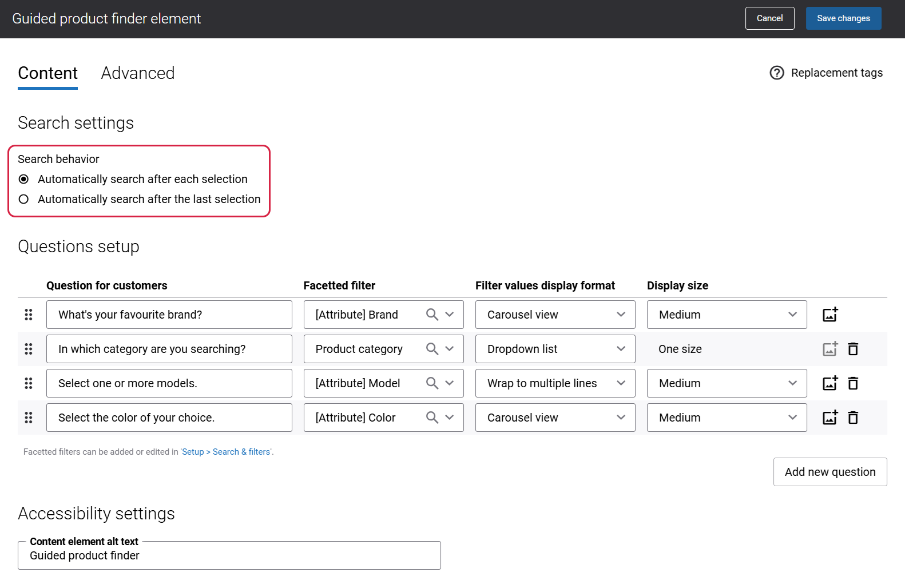Select Automatically search after the last selection
The width and height of the screenshot is (905, 588).
tap(23, 199)
